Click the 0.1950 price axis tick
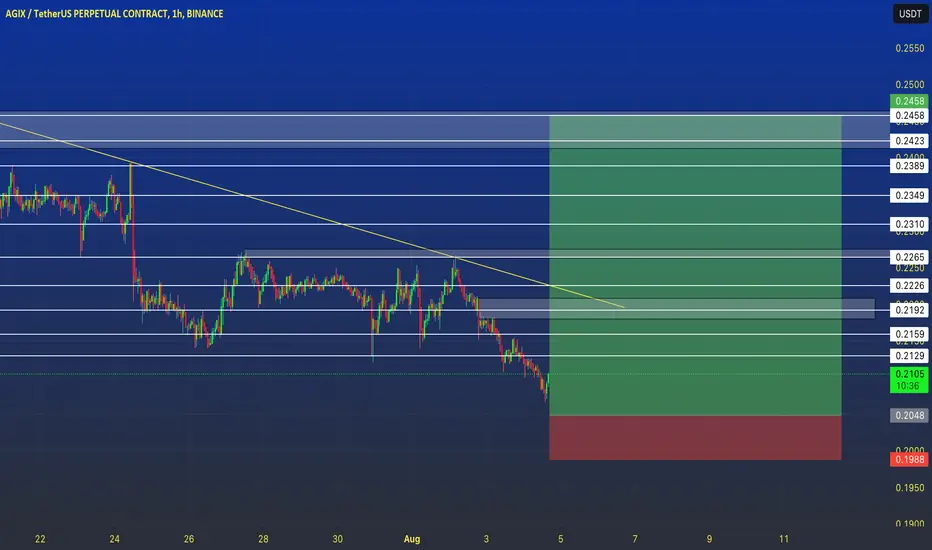 pyautogui.click(x=909, y=488)
